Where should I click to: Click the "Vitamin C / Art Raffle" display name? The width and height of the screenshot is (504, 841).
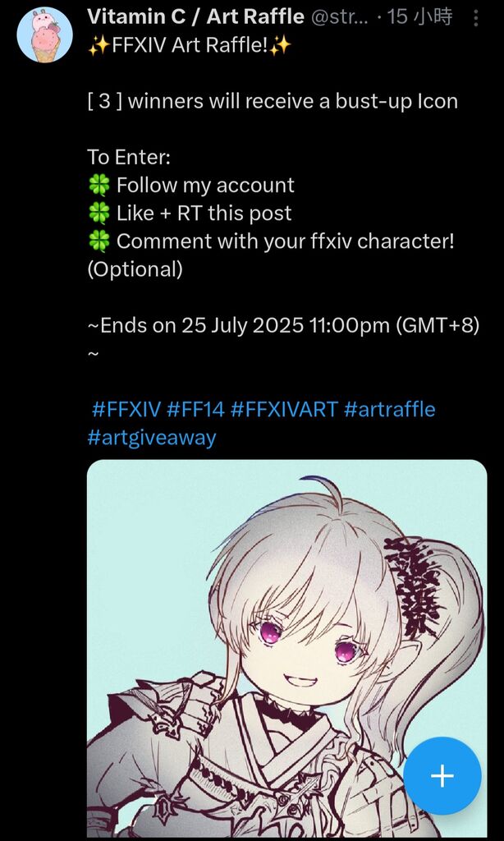195,17
